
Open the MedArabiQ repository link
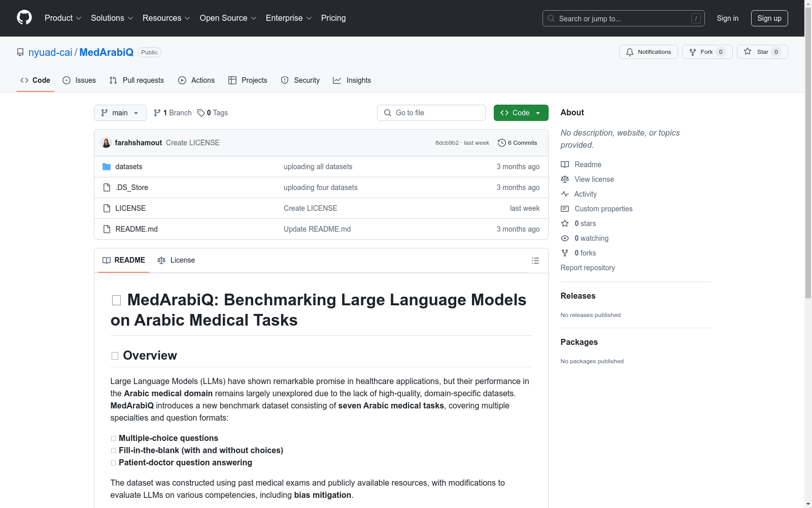[x=106, y=52]
